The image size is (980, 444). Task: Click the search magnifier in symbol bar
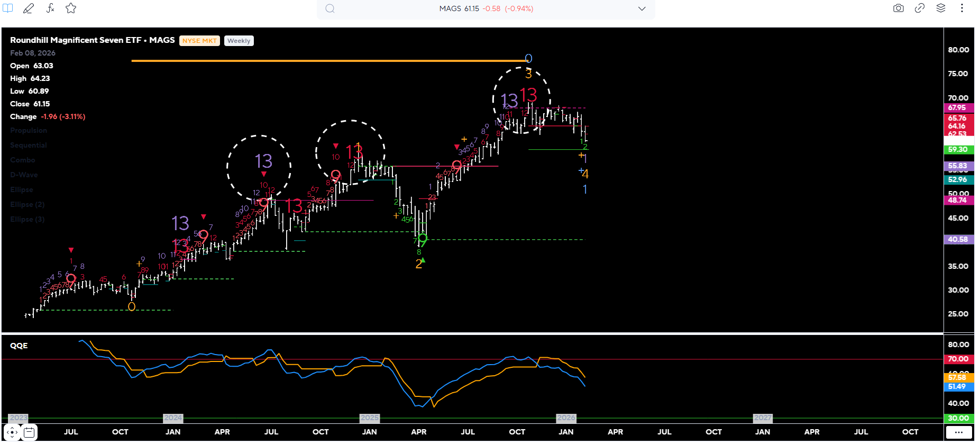click(330, 8)
